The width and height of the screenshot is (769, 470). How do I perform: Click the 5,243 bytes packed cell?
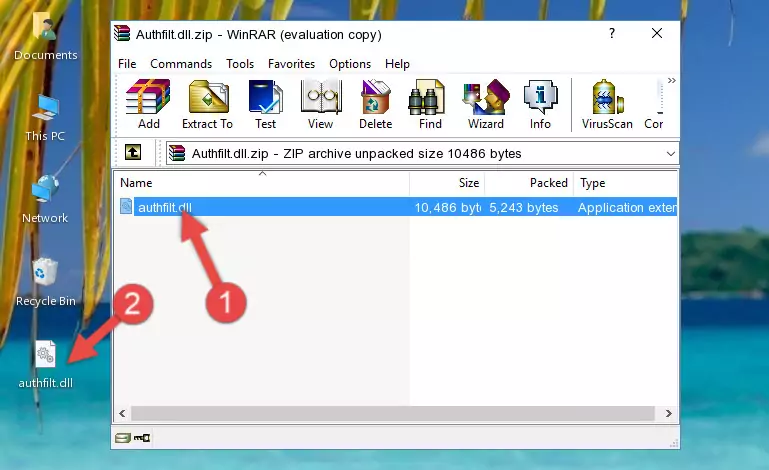point(524,208)
